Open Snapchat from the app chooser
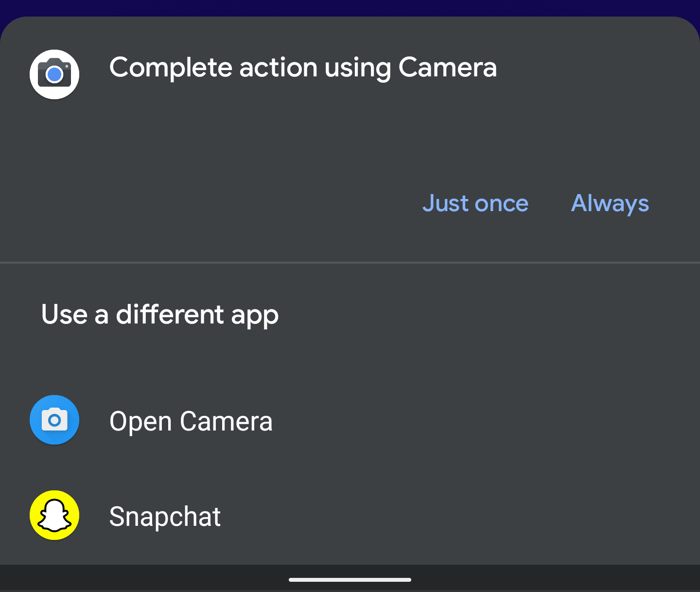 point(165,515)
